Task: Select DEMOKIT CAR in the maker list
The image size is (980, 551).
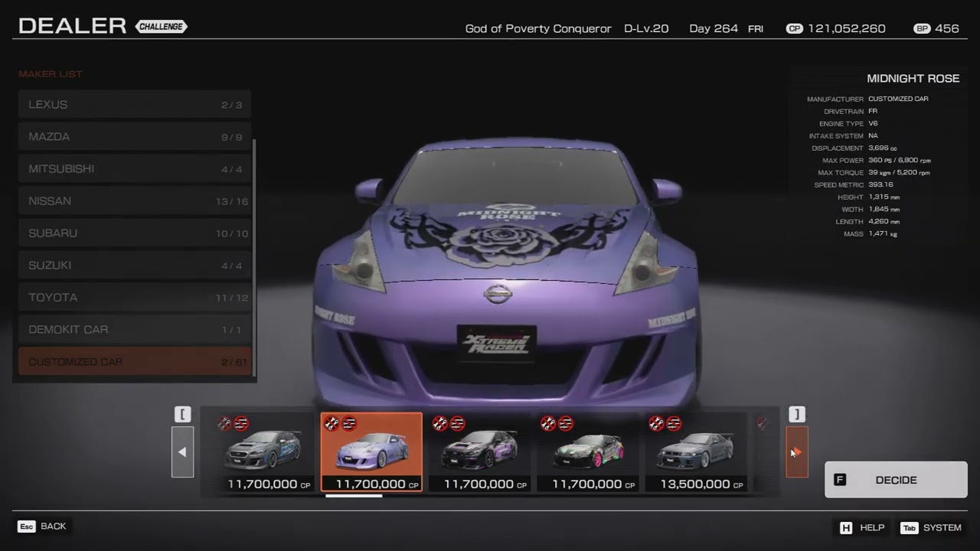Action: (135, 329)
